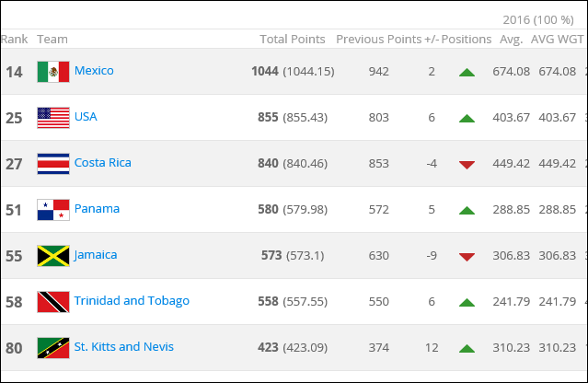Open the Costa Rica team link
This screenshot has height=383, width=588.
[103, 163]
